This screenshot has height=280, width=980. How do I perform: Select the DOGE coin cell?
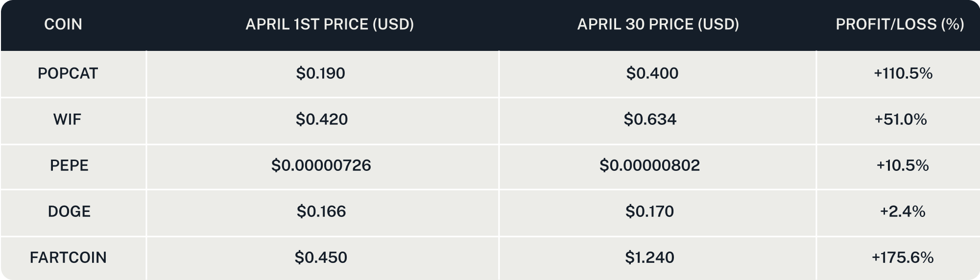69,211
